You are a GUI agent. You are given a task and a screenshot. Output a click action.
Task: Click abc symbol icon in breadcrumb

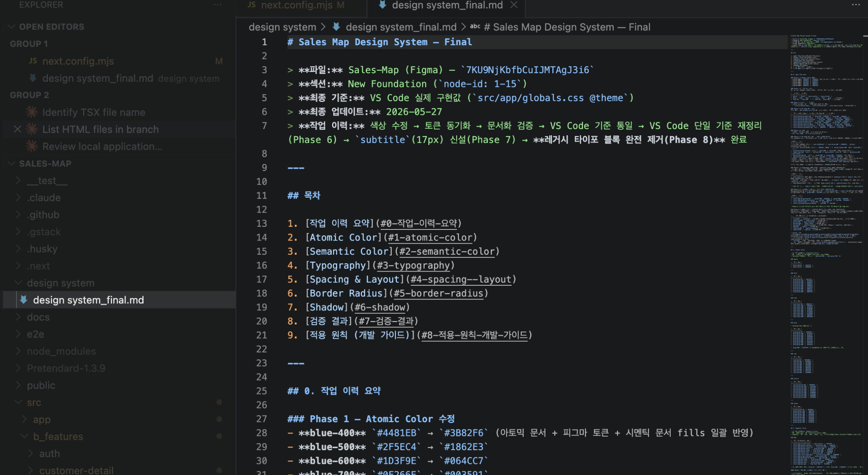point(475,27)
